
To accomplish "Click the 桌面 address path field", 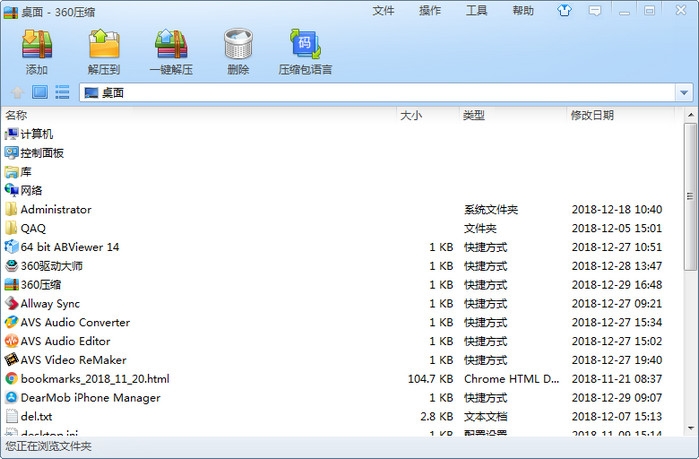I will pos(380,93).
